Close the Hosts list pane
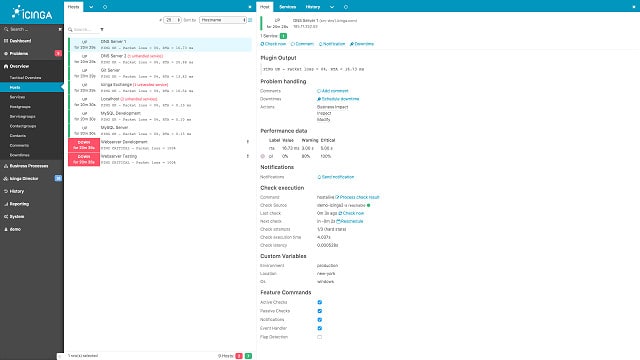This screenshot has width=640, height=360. point(250,7)
